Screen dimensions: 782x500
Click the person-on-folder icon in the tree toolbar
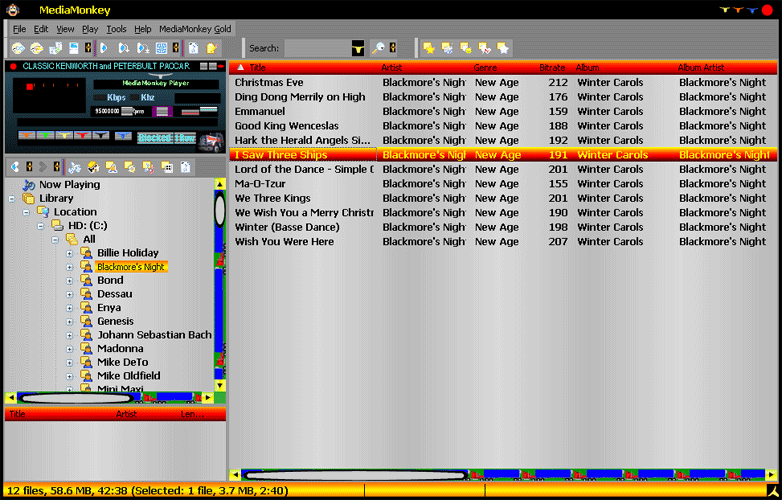(x=111, y=167)
